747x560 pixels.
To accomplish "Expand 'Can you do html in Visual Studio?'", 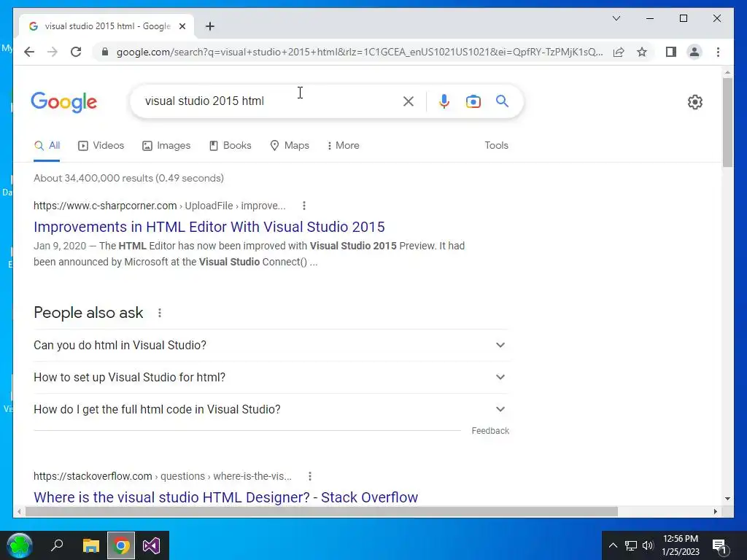I will pos(271,345).
